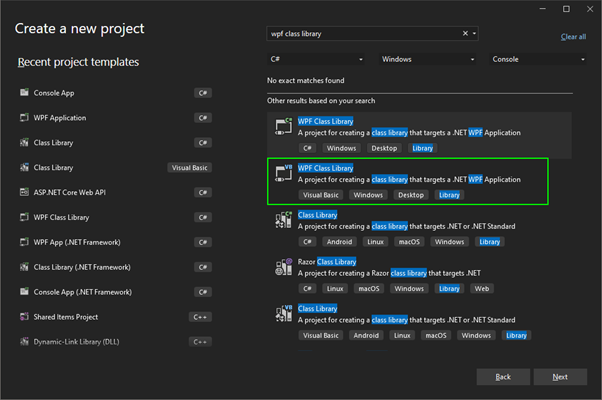The height and width of the screenshot is (400, 602).
Task: Expand the search box history arrow
Action: pyautogui.click(x=475, y=33)
